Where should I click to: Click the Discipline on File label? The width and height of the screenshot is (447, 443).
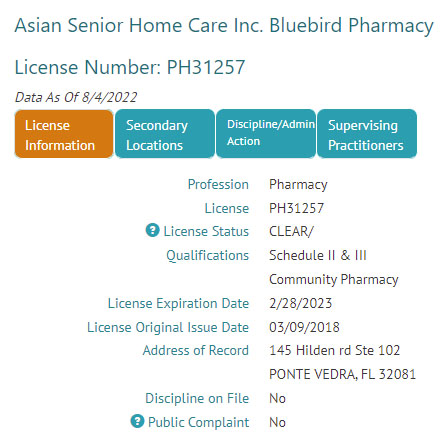[x=197, y=398]
